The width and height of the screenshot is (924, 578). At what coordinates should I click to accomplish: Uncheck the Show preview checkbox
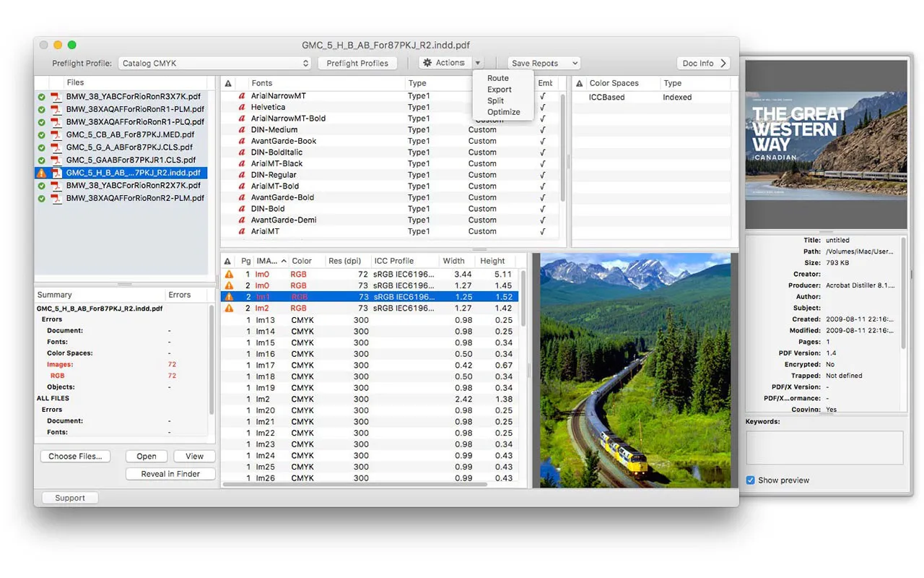pos(751,480)
